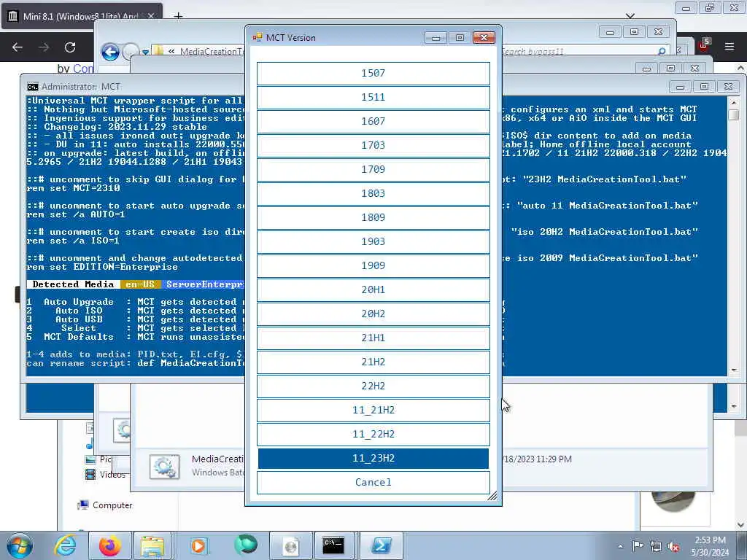
Task: Select the Mini 8.1 browser tab
Action: point(82,16)
